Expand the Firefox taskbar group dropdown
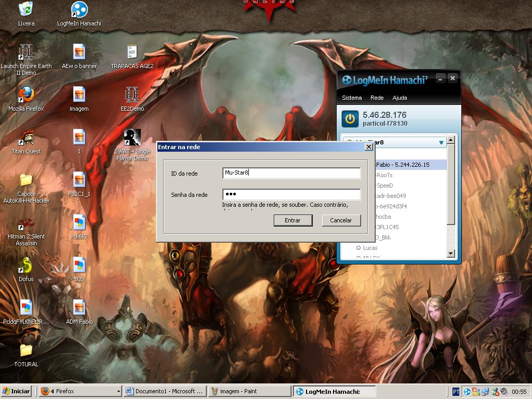 pos(118,391)
